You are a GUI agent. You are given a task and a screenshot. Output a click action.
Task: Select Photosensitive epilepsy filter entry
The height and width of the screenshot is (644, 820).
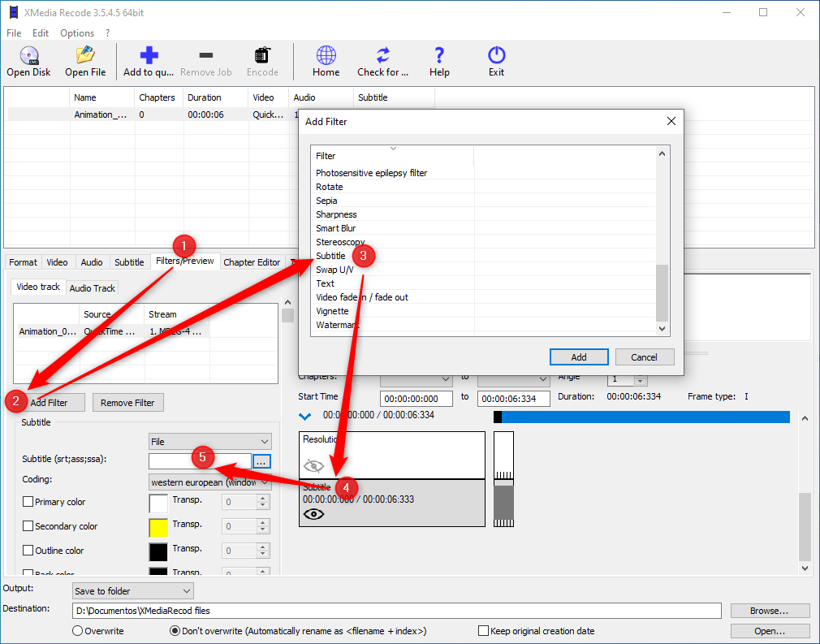pyautogui.click(x=371, y=173)
